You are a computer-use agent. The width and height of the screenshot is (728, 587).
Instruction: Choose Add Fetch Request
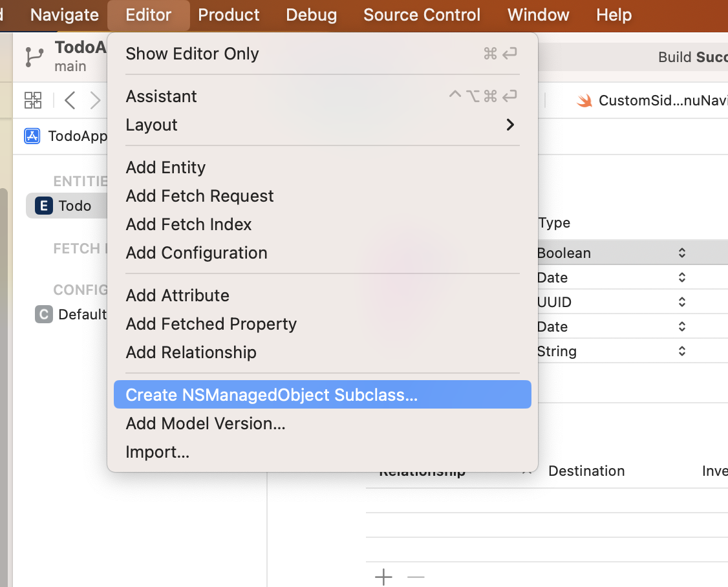coord(322,196)
